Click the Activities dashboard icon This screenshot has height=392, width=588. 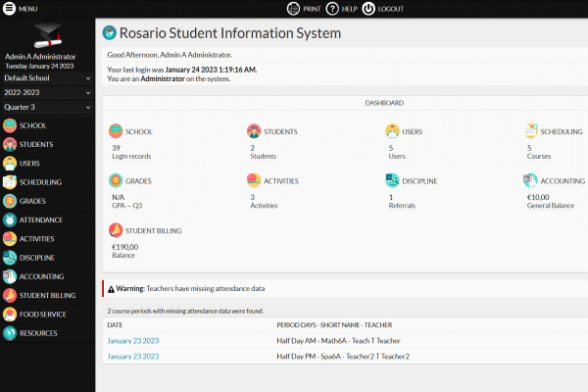[254, 180]
